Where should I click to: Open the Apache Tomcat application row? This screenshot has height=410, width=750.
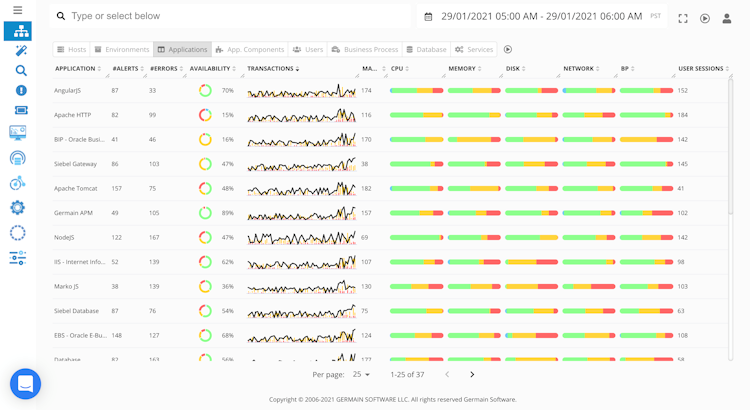[x=391, y=188]
